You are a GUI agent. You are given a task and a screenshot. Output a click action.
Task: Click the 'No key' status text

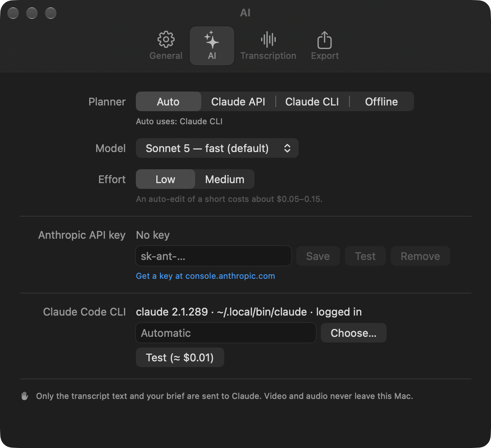(153, 235)
